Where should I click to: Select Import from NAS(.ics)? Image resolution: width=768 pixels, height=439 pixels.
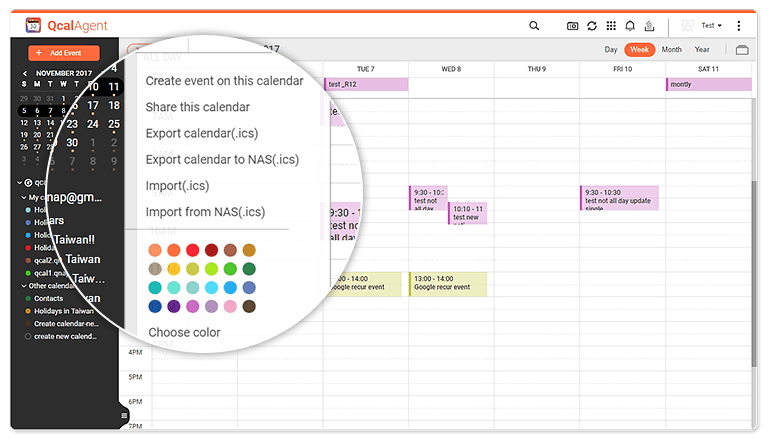tap(205, 212)
